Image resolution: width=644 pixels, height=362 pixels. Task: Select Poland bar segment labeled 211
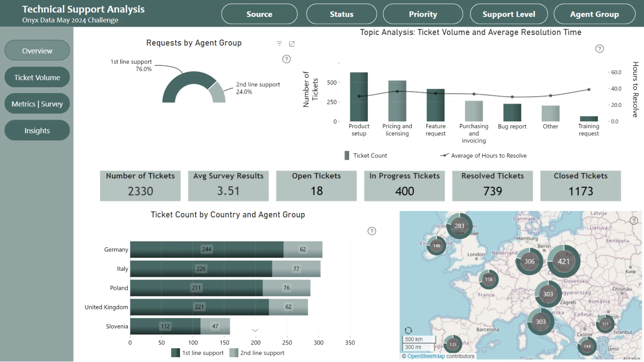(x=196, y=288)
